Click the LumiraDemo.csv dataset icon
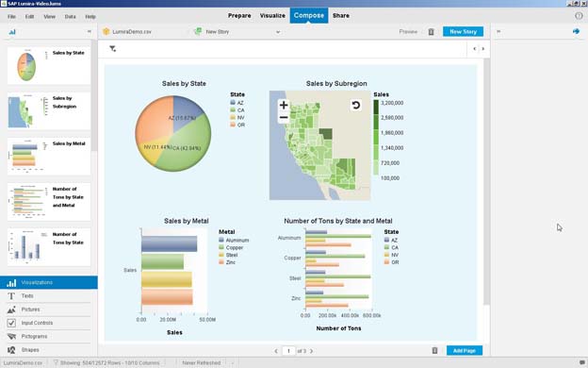This screenshot has height=368, width=588. pos(106,31)
